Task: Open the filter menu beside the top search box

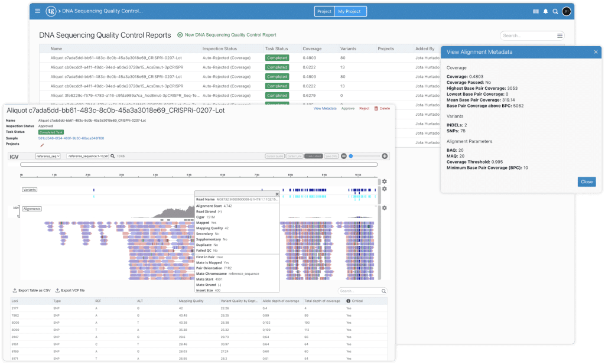Action: coord(560,35)
